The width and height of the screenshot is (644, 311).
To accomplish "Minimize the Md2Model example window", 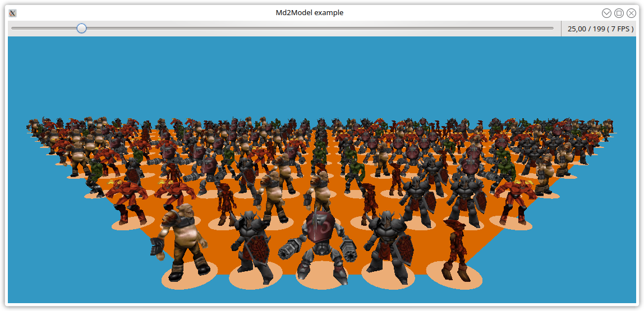I will (x=606, y=13).
